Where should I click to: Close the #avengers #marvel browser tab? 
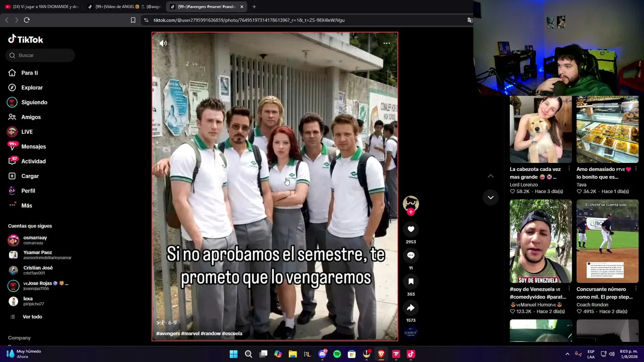[x=242, y=7]
